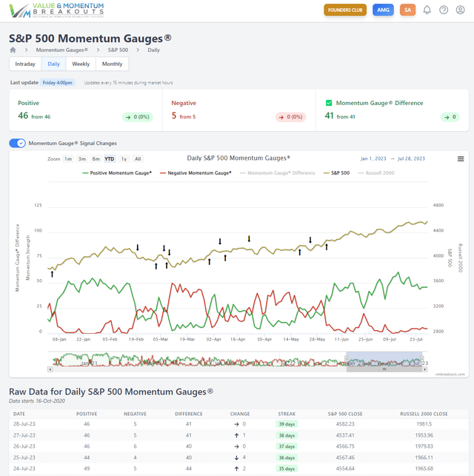This screenshot has width=474, height=476.
Task: Uncheck the Momentum Gauge Difference checkbox
Action: coord(330,104)
